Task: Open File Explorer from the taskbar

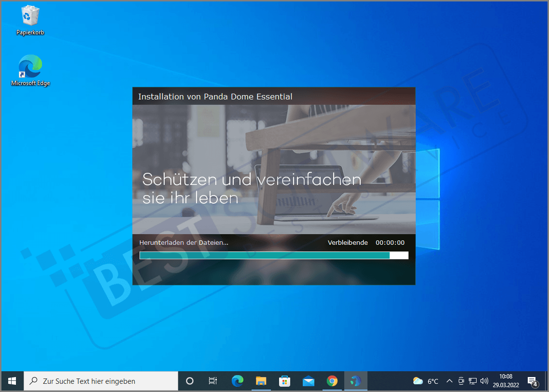Action: pos(261,381)
